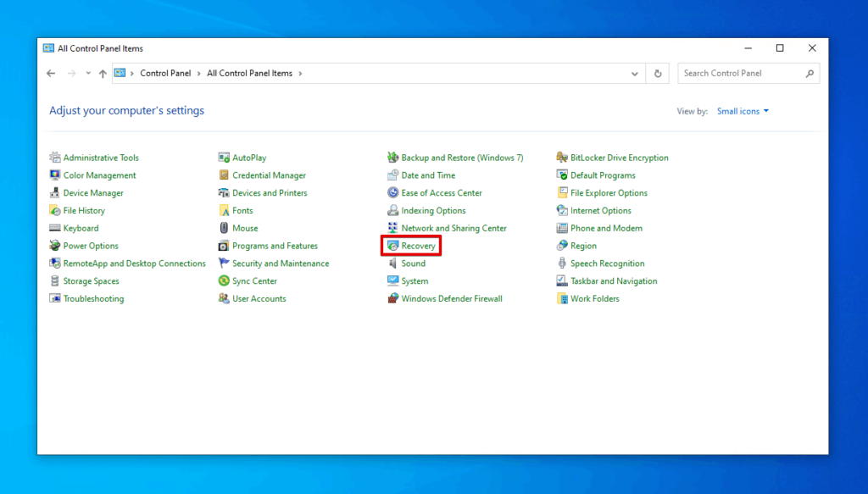The height and width of the screenshot is (494, 868).
Task: Open BitLocker Drive Encryption
Action: [619, 158]
